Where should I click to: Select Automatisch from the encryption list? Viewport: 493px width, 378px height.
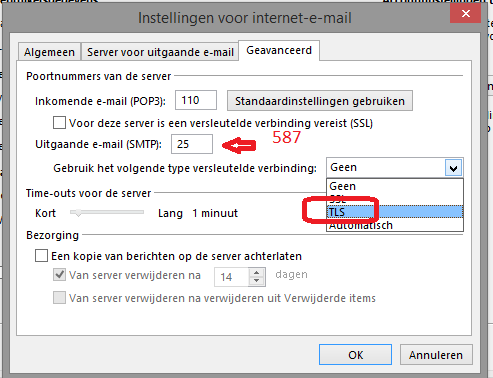[395, 225]
